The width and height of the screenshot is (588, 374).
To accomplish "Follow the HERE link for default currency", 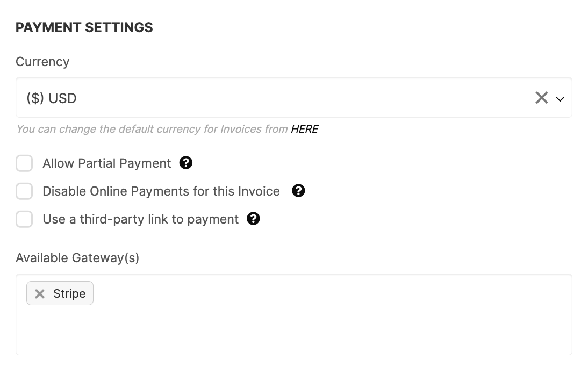I will [x=305, y=129].
